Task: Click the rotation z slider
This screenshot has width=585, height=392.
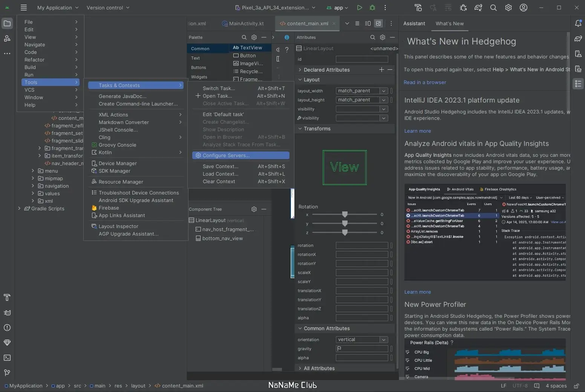Action: click(345, 233)
